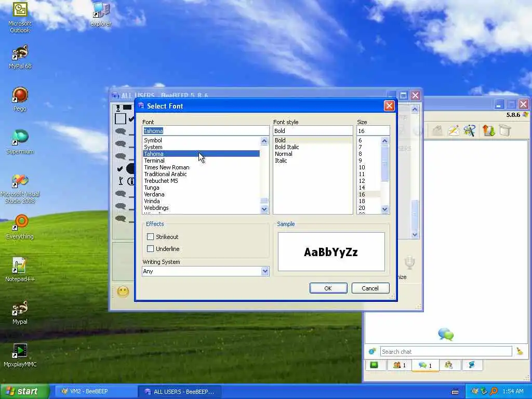Select the Mypal desktop icon
This screenshot has height=399, width=532.
(x=20, y=312)
